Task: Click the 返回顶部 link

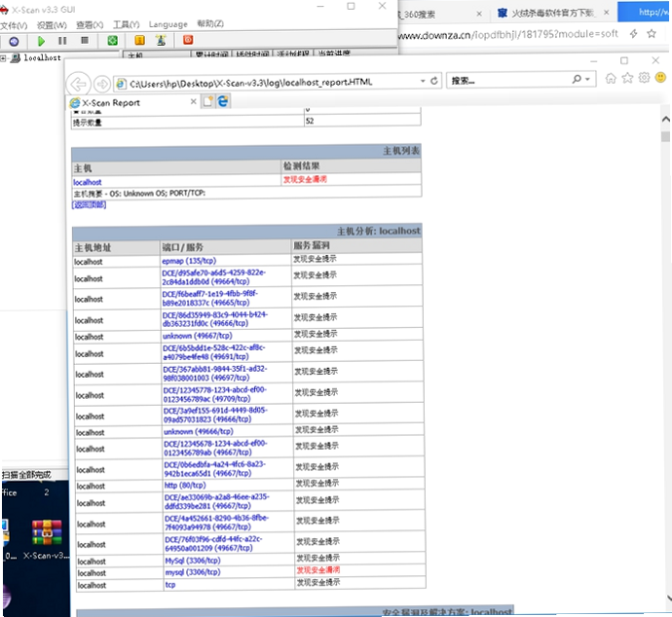Action: (90, 204)
